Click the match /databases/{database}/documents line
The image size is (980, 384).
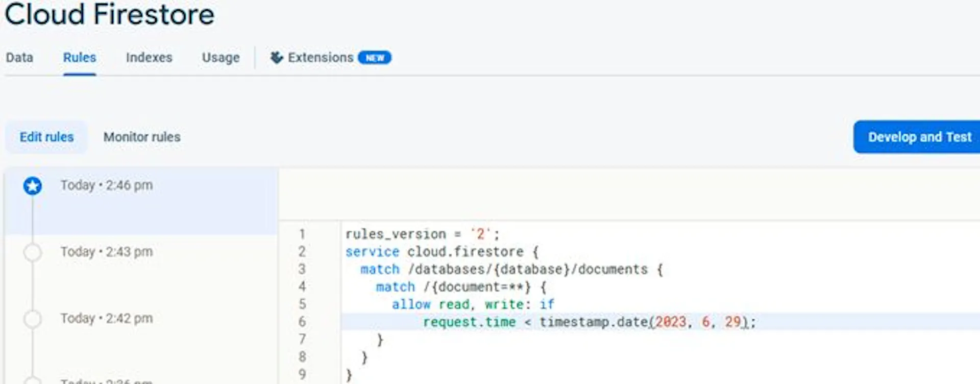pyautogui.click(x=511, y=269)
